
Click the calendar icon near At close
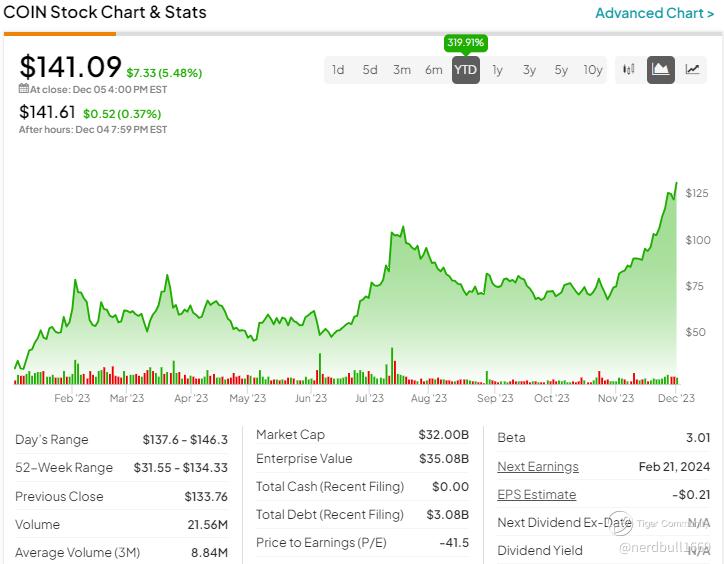tap(24, 88)
